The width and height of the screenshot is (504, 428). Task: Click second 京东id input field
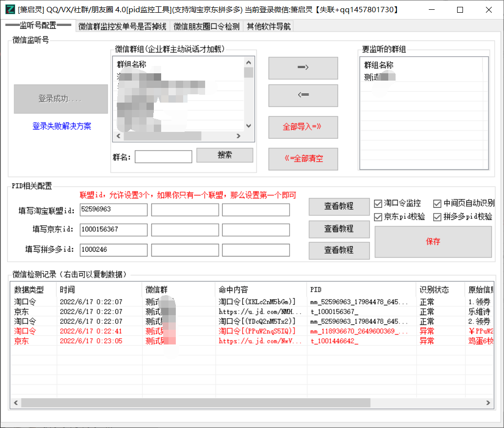[x=185, y=230]
